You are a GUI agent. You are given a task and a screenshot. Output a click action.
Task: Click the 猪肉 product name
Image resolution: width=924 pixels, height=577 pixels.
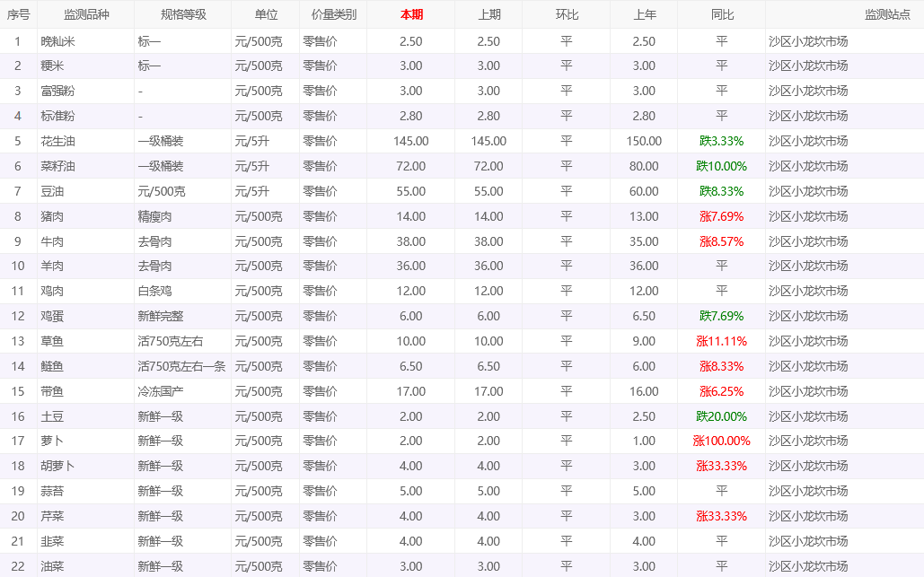pyautogui.click(x=52, y=216)
